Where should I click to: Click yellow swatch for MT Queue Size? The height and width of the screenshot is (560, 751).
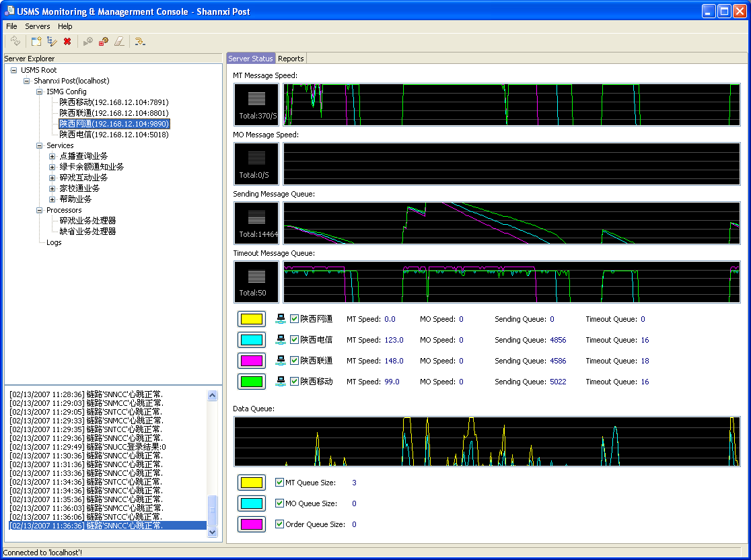coord(252,483)
